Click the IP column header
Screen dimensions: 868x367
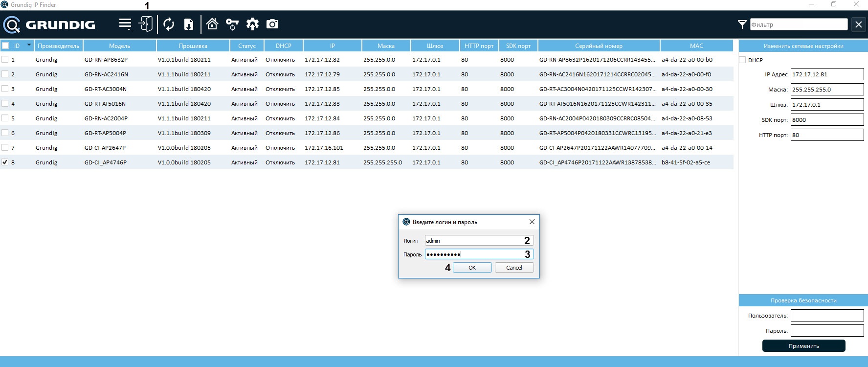pyautogui.click(x=332, y=46)
